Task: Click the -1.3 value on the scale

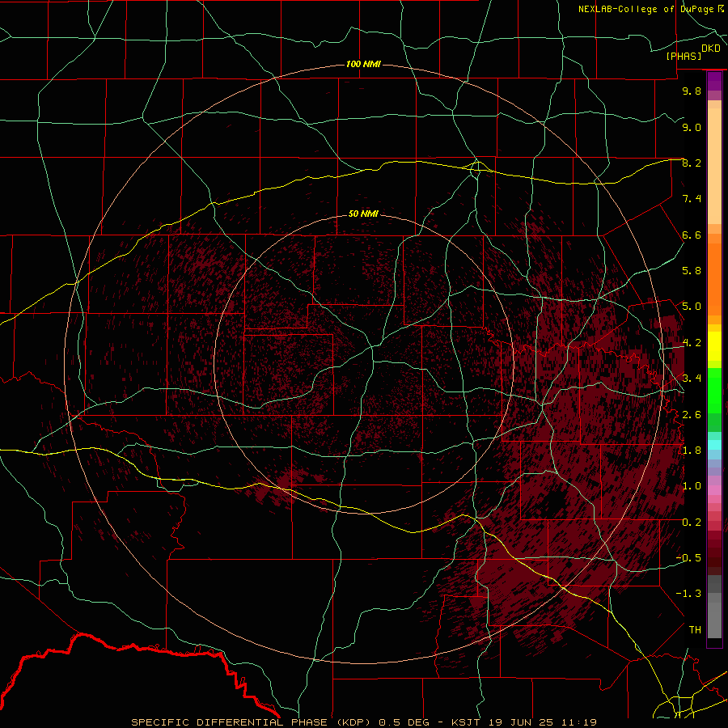Action: click(688, 594)
